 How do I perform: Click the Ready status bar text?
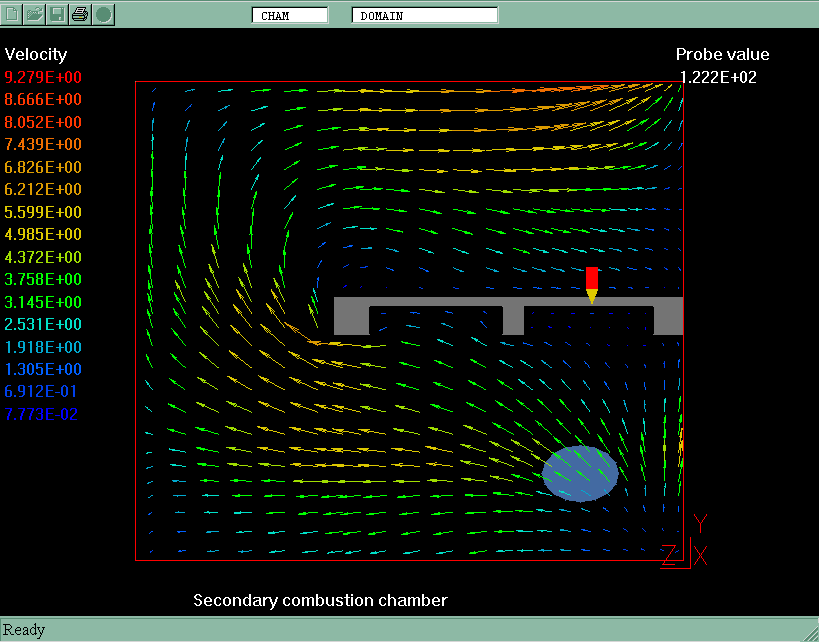click(x=24, y=629)
